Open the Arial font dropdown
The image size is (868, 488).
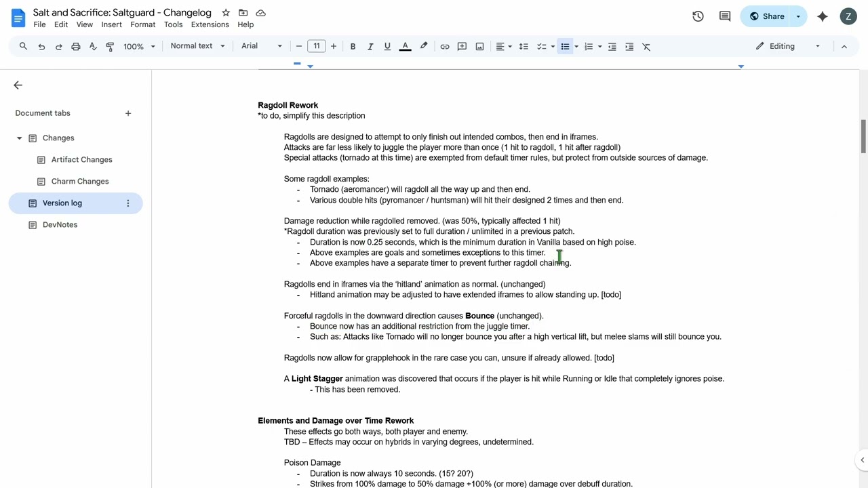262,46
